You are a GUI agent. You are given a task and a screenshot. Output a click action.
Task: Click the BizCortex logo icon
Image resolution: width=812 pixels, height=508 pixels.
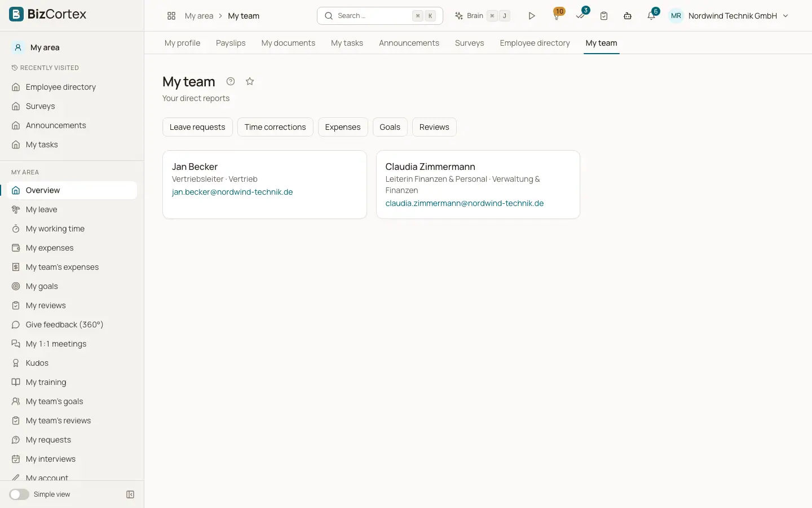pyautogui.click(x=16, y=14)
